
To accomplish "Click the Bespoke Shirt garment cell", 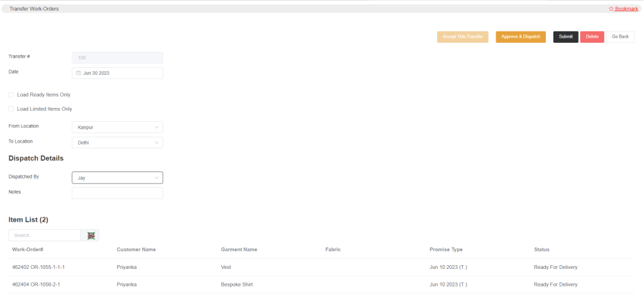I will point(237,285).
